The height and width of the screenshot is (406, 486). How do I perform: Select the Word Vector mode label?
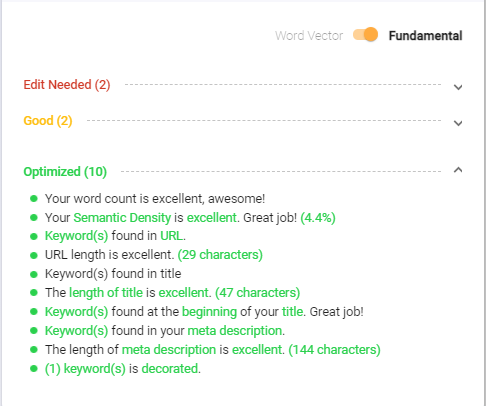coord(309,36)
